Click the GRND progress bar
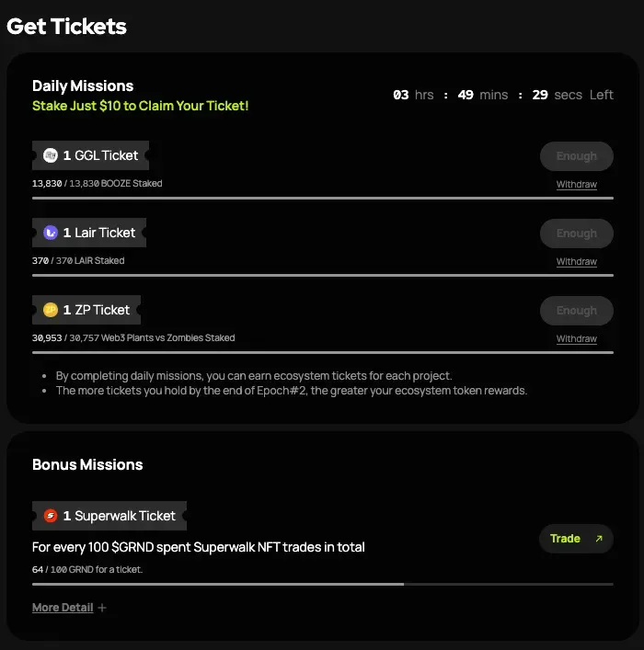 [x=322, y=584]
